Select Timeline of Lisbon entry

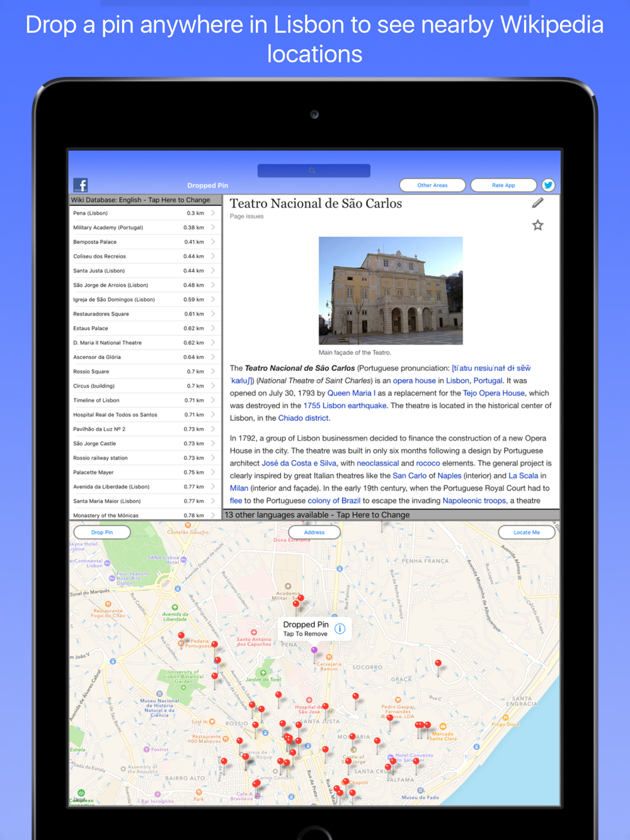pyautogui.click(x=146, y=400)
